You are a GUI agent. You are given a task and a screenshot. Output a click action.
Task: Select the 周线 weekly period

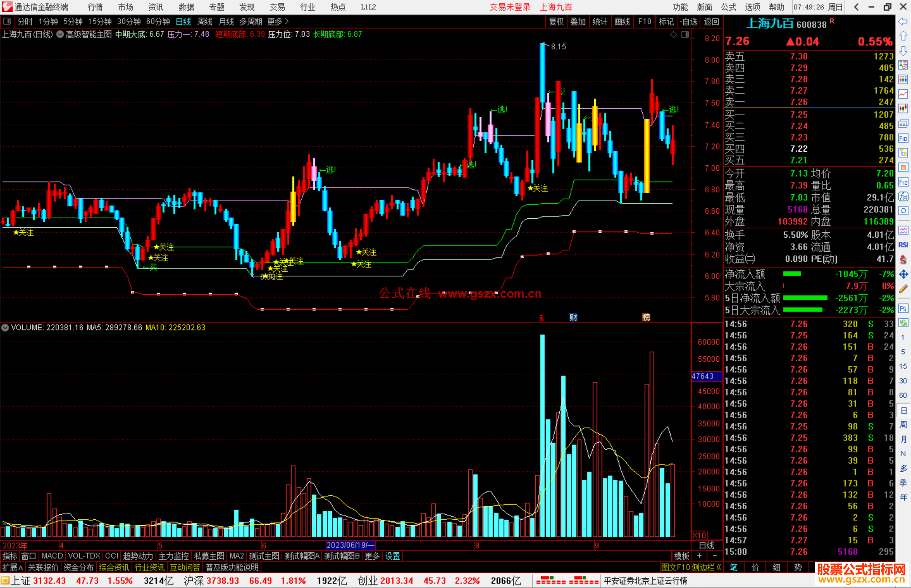205,21
